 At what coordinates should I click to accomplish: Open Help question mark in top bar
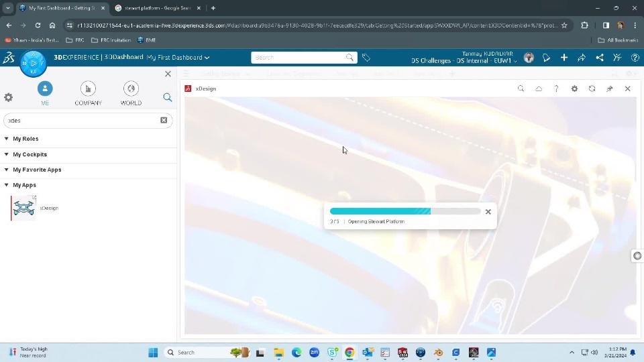(635, 58)
